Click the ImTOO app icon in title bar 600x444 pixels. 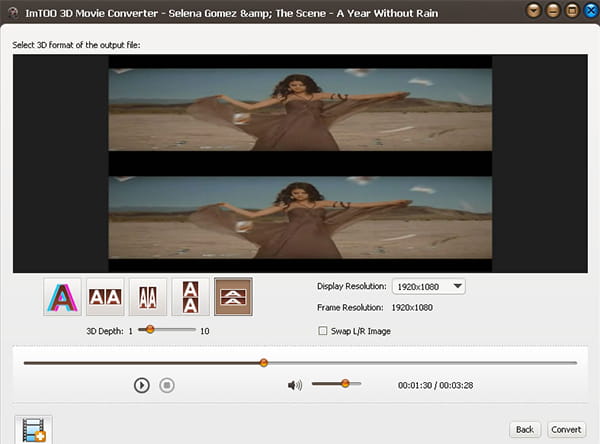[x=14, y=13]
